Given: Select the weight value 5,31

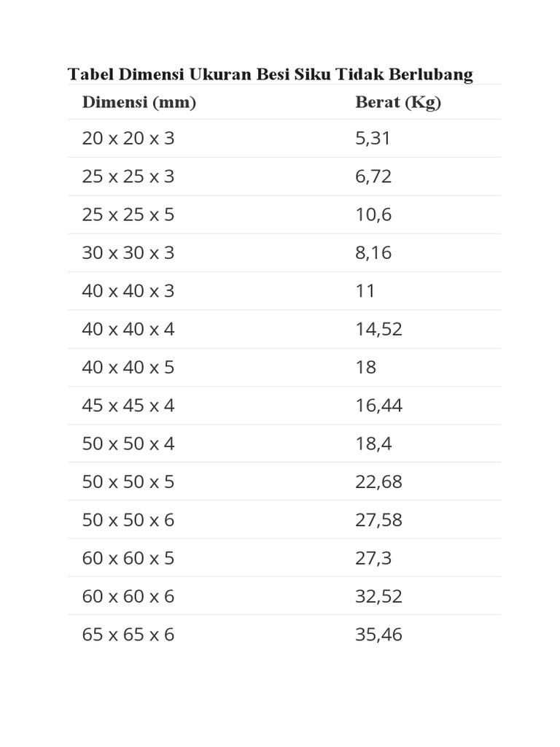Looking at the screenshot, I should 373,138.
